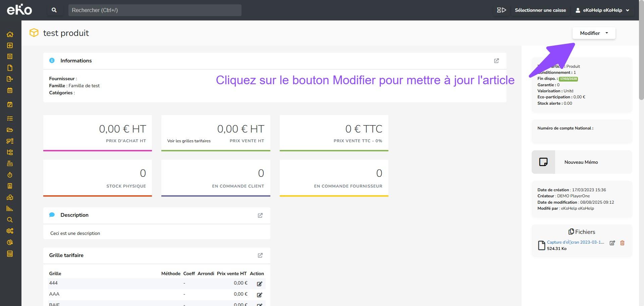Screen dimensions: 644x306
Task: Click the eKo logo
Action: [19, 10]
